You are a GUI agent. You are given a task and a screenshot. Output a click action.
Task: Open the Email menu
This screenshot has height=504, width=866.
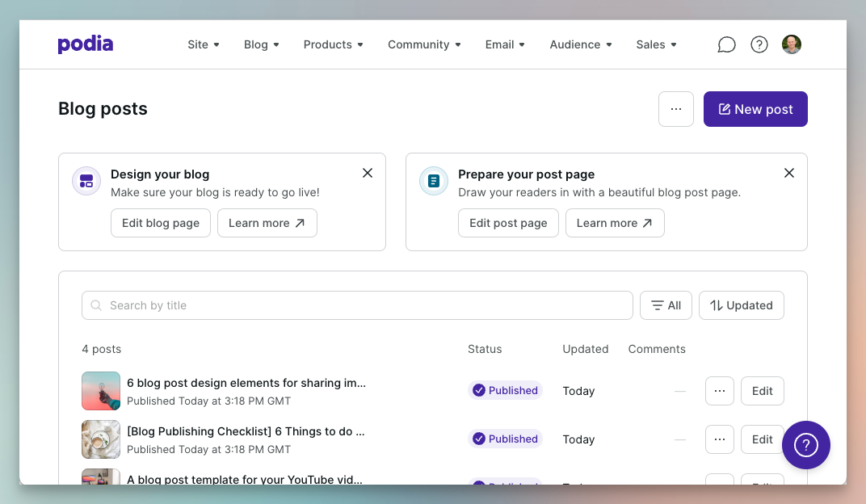click(505, 44)
